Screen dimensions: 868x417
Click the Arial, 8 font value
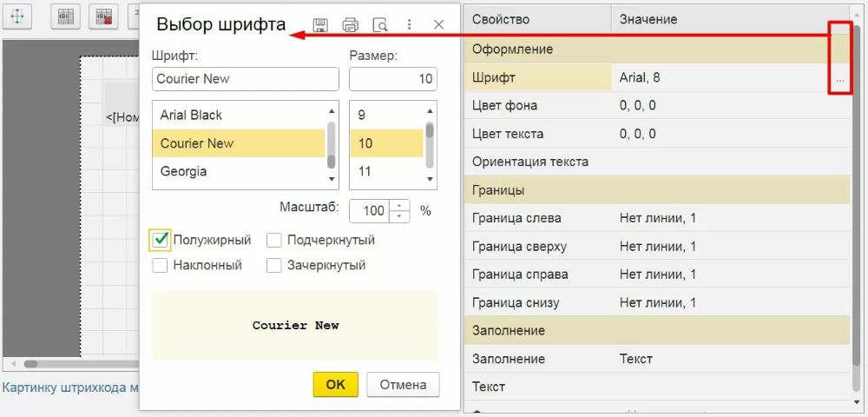pos(640,77)
